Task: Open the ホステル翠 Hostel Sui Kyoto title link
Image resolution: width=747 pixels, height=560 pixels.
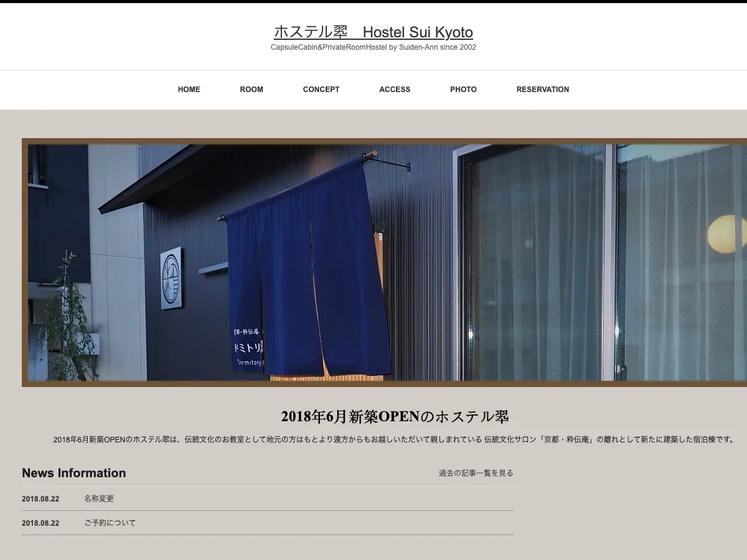Action: click(x=374, y=32)
